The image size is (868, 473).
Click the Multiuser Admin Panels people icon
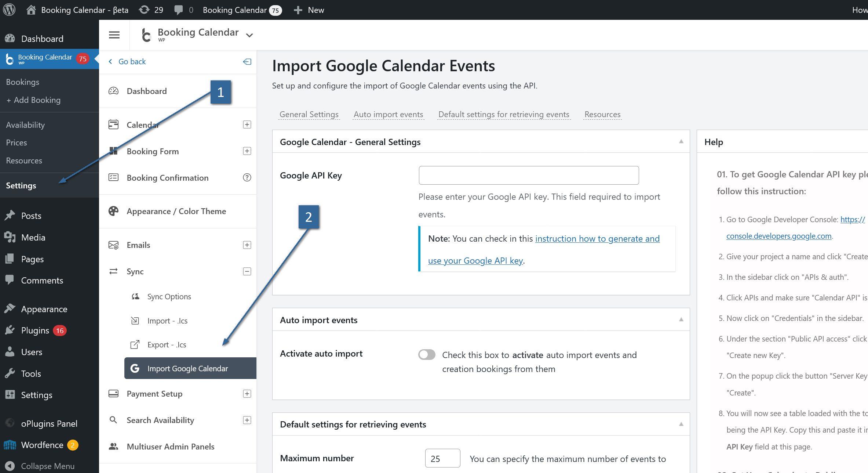(x=113, y=447)
